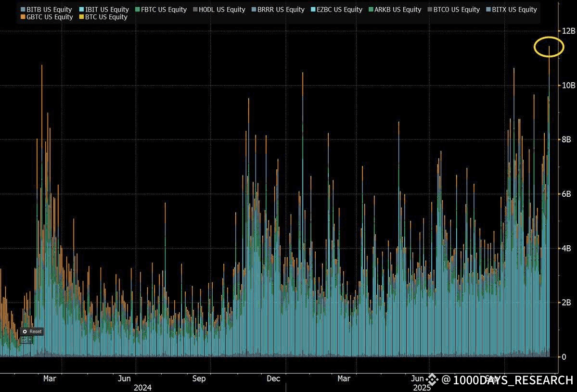Viewport: 577px width, 392px height.
Task: Click the Dec label on the time axis
Action: [x=273, y=379]
